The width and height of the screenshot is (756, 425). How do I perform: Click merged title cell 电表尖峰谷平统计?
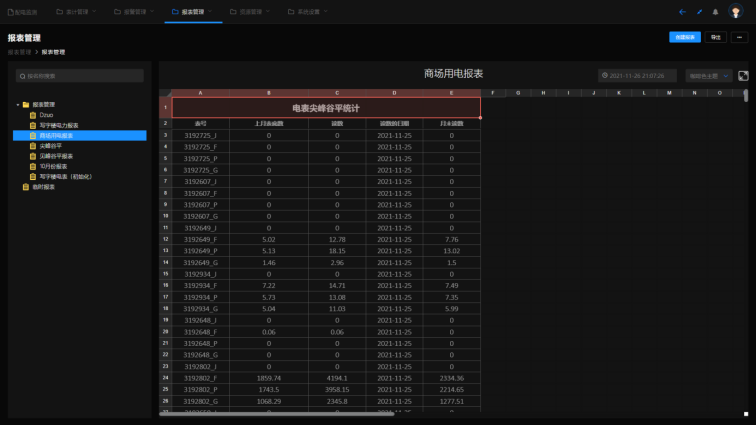tap(326, 108)
